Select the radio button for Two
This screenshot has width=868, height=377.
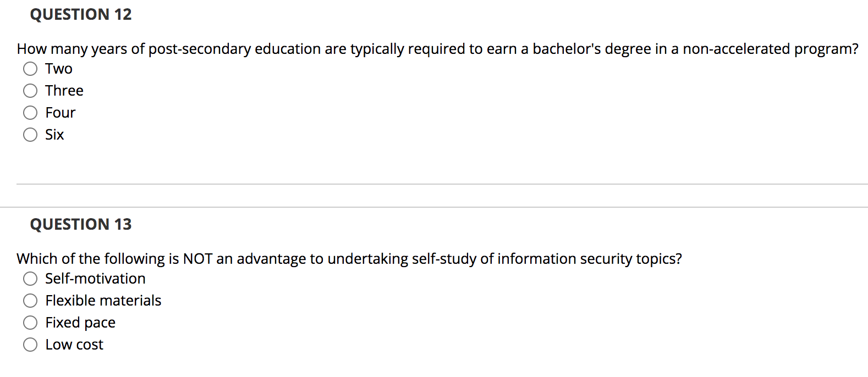[x=30, y=69]
